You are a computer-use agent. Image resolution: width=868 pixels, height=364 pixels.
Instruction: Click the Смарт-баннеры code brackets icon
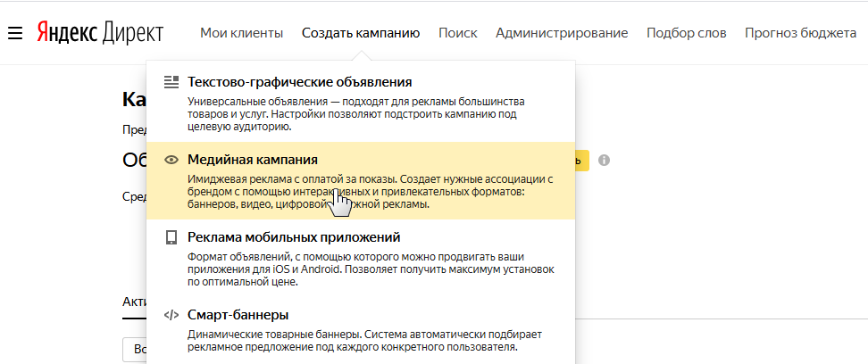tap(171, 315)
